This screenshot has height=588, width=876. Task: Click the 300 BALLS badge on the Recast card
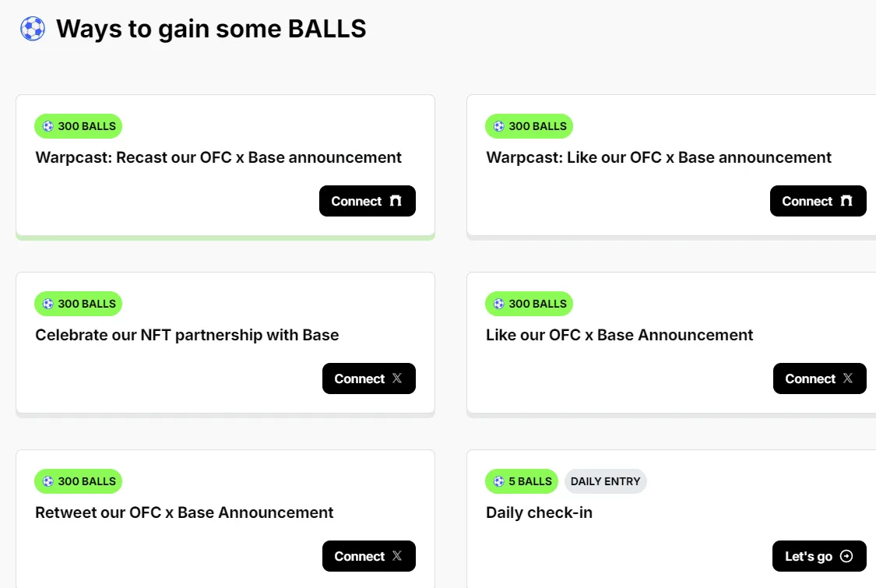tap(78, 125)
